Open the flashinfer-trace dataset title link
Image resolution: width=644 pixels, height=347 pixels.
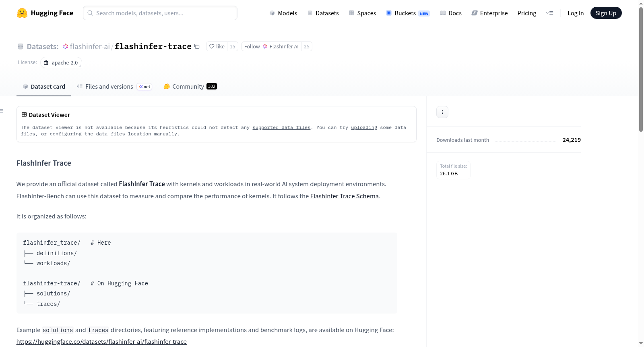pos(153,46)
